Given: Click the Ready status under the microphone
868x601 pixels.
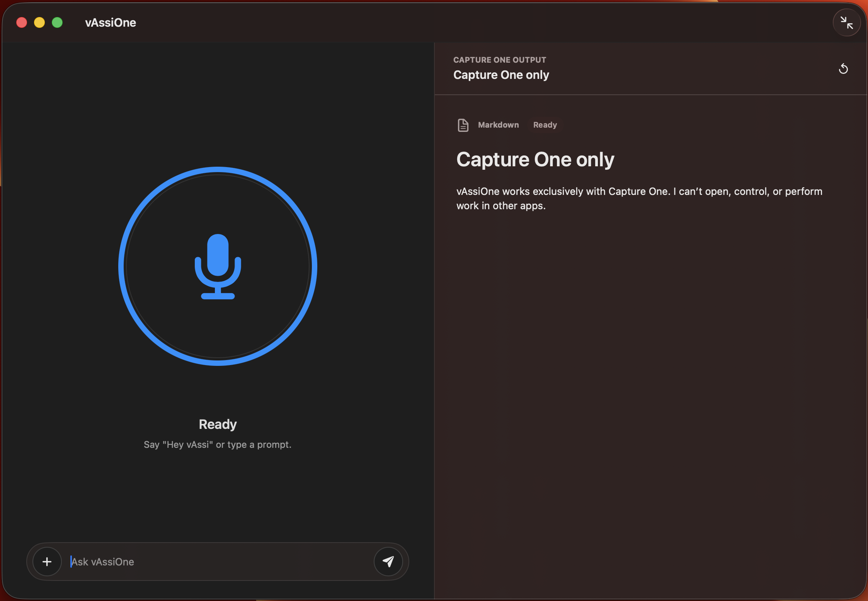Looking at the screenshot, I should point(218,424).
